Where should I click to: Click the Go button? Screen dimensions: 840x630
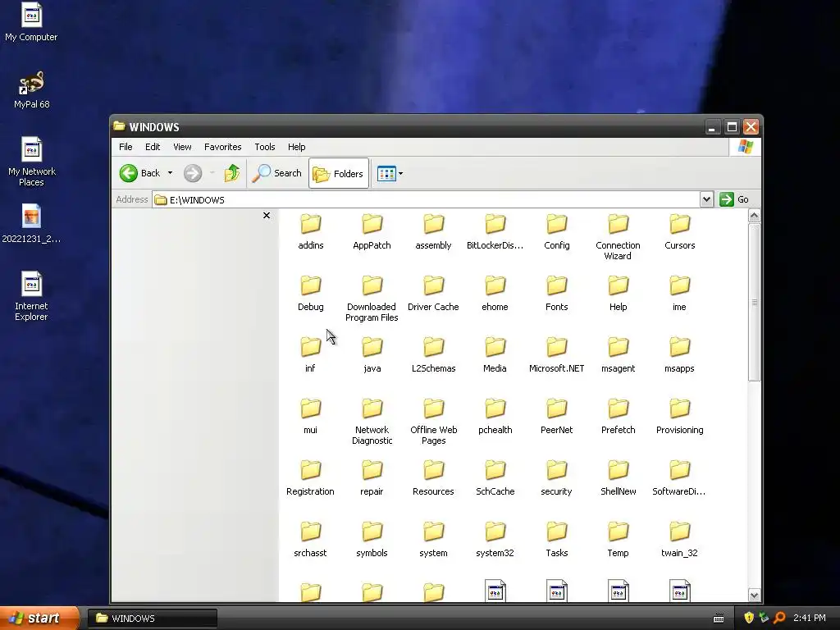click(734, 199)
